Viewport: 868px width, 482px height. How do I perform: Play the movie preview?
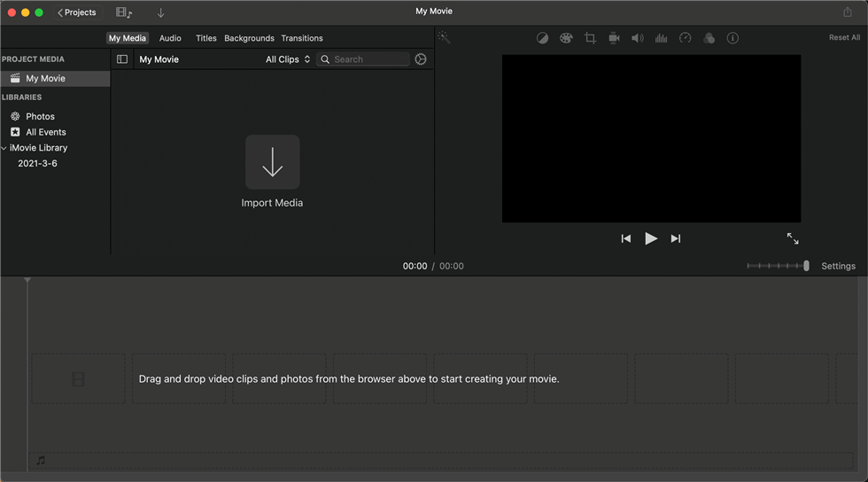pos(651,238)
